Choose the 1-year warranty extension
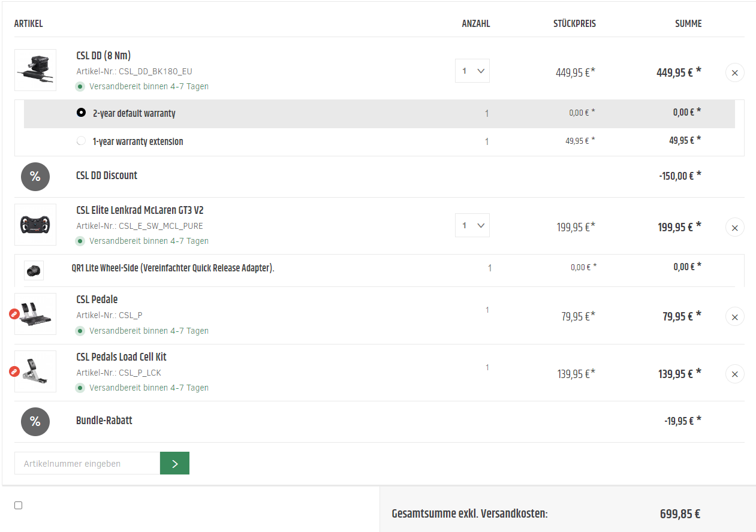 coord(82,141)
